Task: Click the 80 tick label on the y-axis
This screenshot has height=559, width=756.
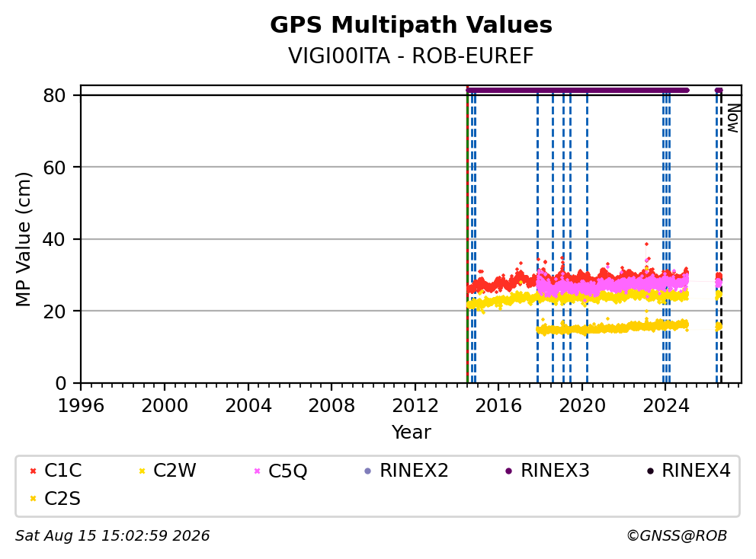Action: [x=54, y=95]
